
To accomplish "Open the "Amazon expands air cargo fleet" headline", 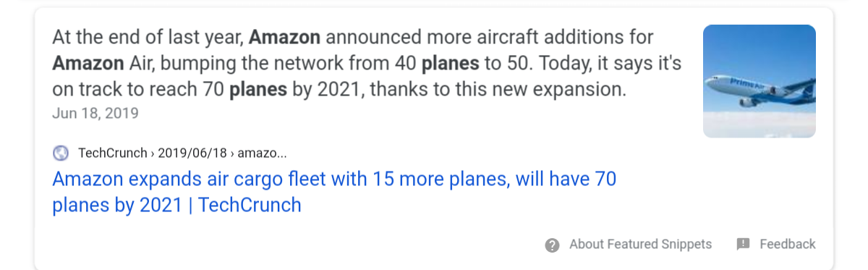I will pos(334,179).
